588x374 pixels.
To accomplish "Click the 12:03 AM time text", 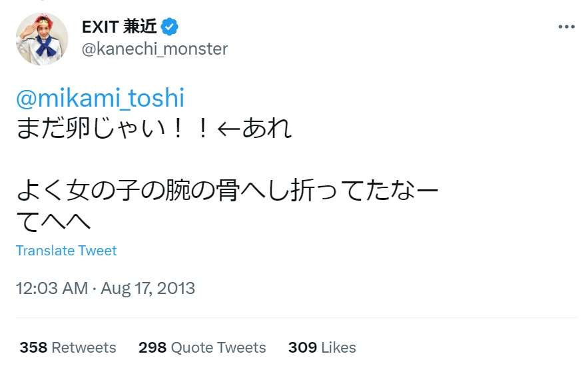I will pos(51,288).
